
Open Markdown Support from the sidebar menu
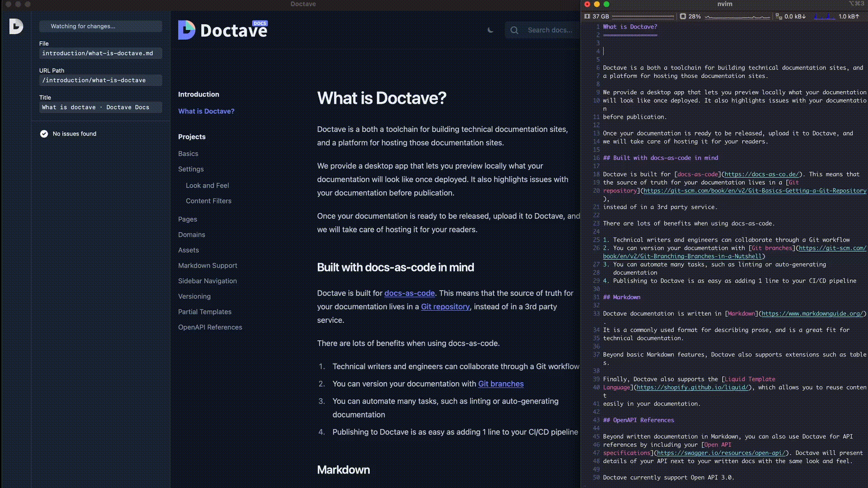pyautogui.click(x=208, y=265)
